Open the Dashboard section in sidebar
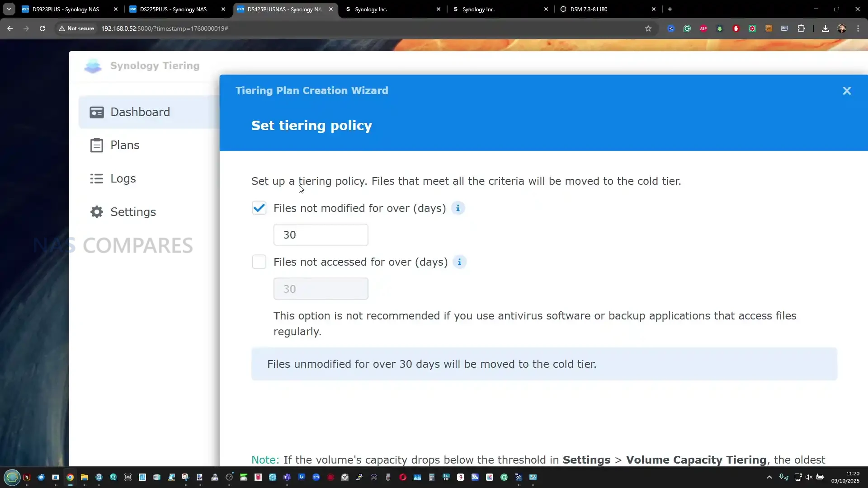The width and height of the screenshot is (868, 488). [x=140, y=112]
